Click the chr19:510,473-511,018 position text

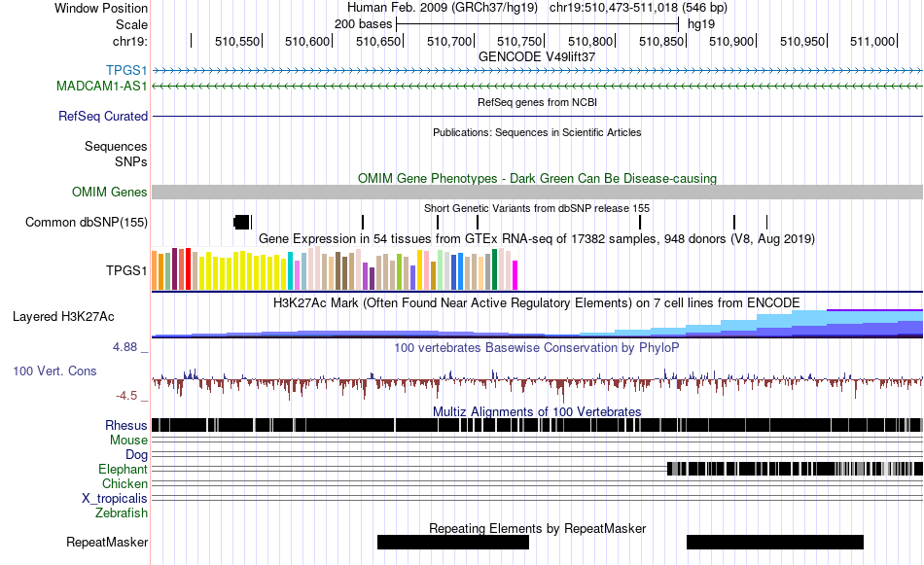(638, 8)
